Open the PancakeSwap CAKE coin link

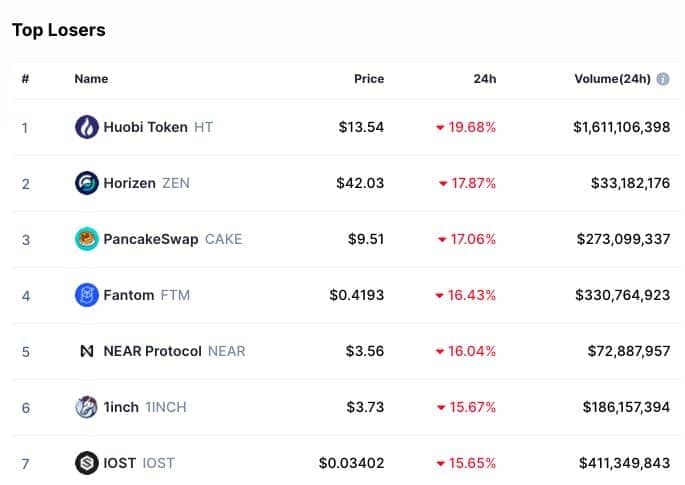173,239
